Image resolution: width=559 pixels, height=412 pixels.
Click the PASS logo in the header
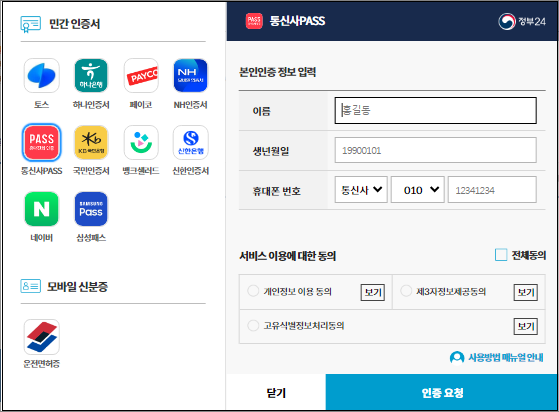(x=254, y=21)
